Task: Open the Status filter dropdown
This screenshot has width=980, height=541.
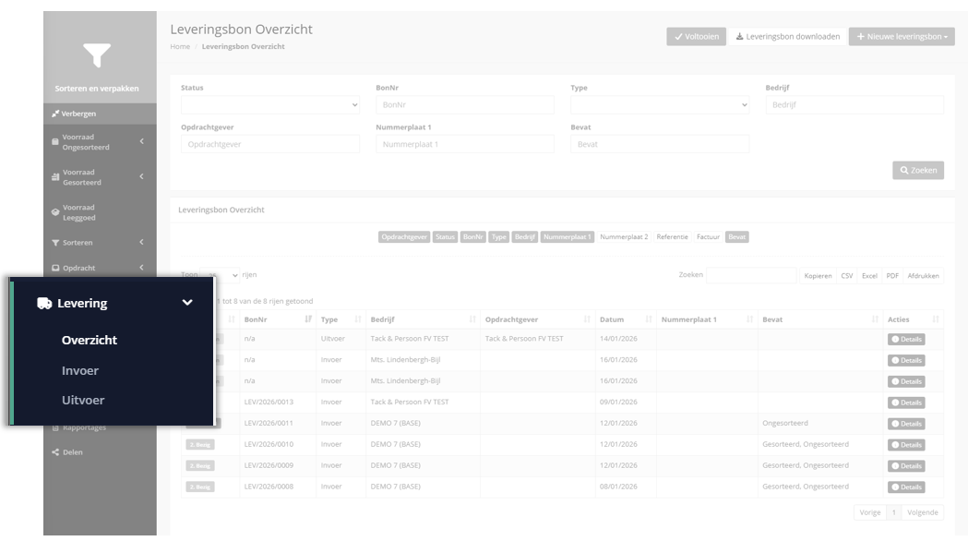Action: coord(270,104)
